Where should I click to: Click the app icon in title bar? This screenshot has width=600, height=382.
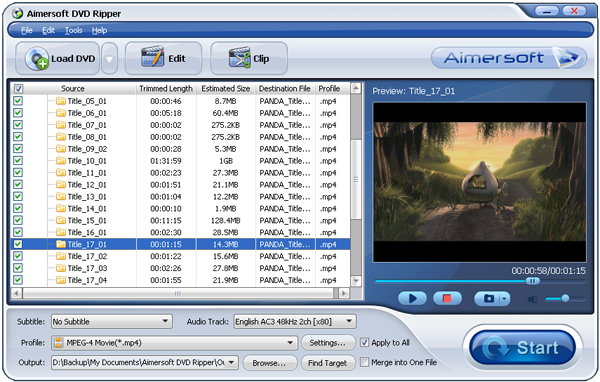(x=17, y=13)
